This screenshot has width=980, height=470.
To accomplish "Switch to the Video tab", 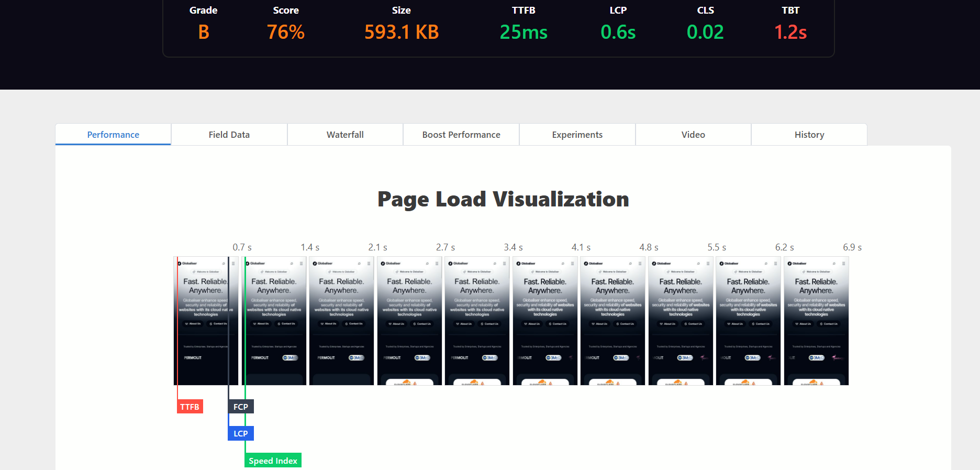I will [x=693, y=135].
